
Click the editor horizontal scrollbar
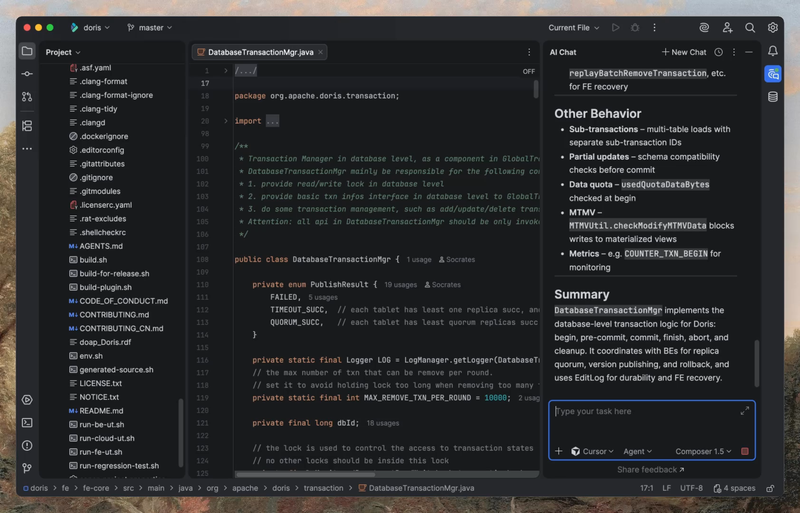click(x=305, y=475)
